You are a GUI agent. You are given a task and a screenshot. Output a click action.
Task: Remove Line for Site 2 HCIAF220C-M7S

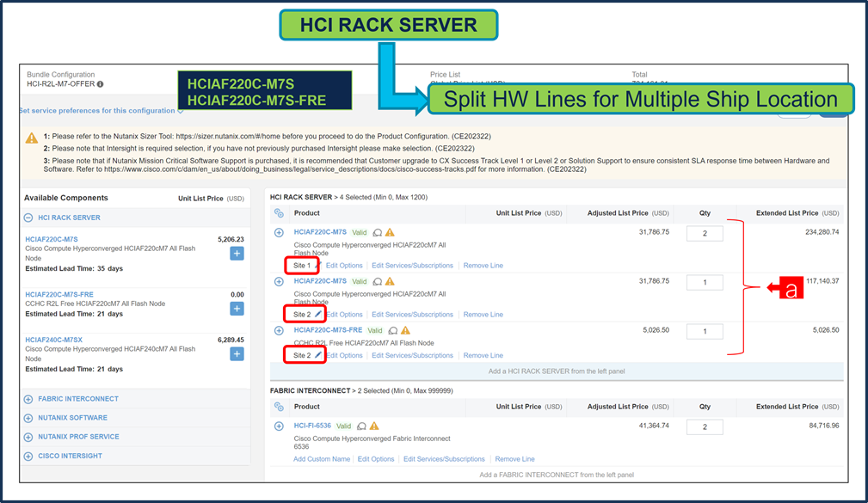click(x=483, y=315)
